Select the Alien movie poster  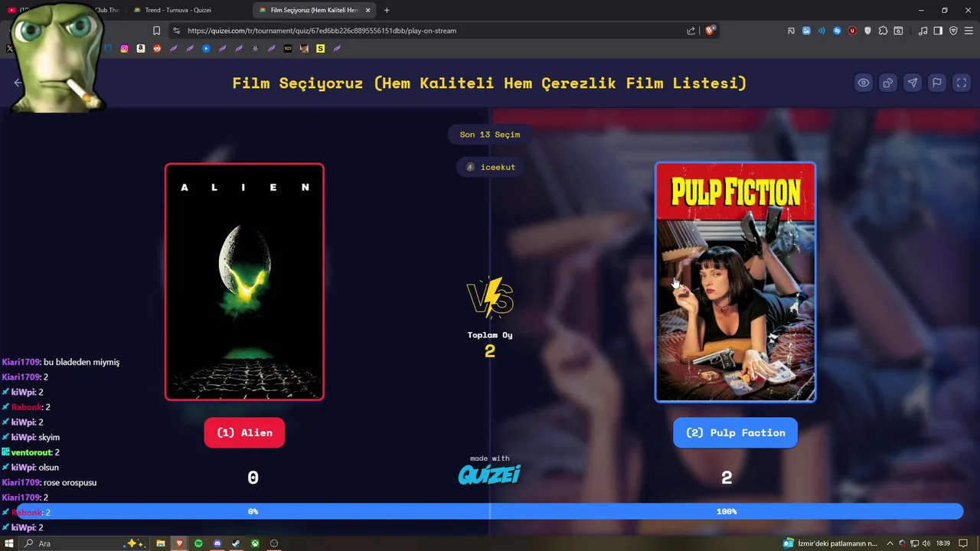(x=244, y=282)
